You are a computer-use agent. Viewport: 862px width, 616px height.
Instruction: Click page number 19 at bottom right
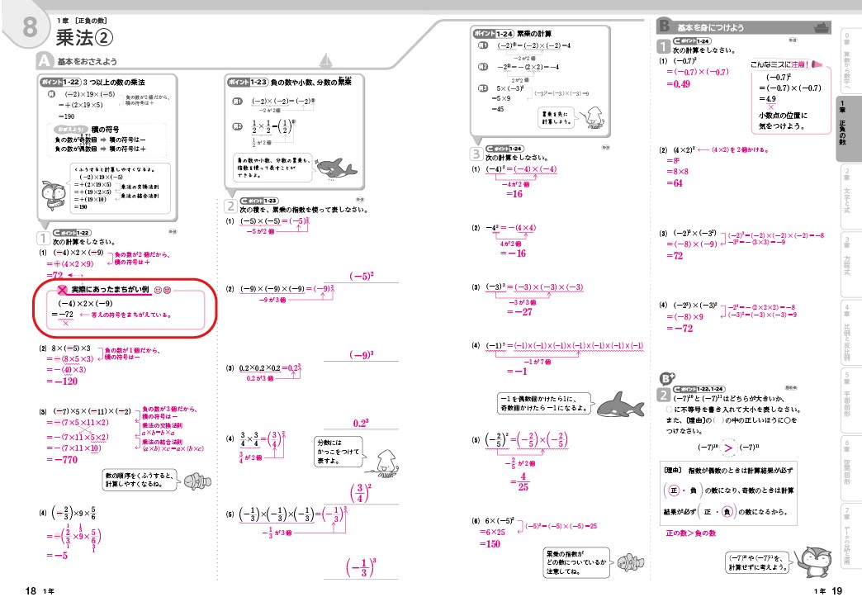coord(836,591)
